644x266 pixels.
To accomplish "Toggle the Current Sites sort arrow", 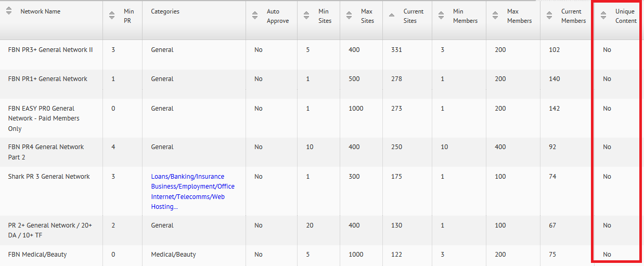I will pyautogui.click(x=392, y=16).
